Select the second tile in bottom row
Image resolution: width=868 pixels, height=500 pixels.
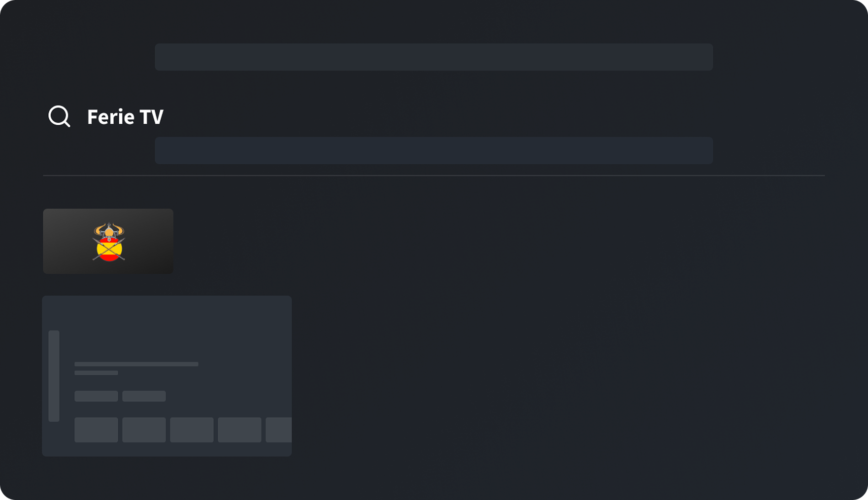144,429
